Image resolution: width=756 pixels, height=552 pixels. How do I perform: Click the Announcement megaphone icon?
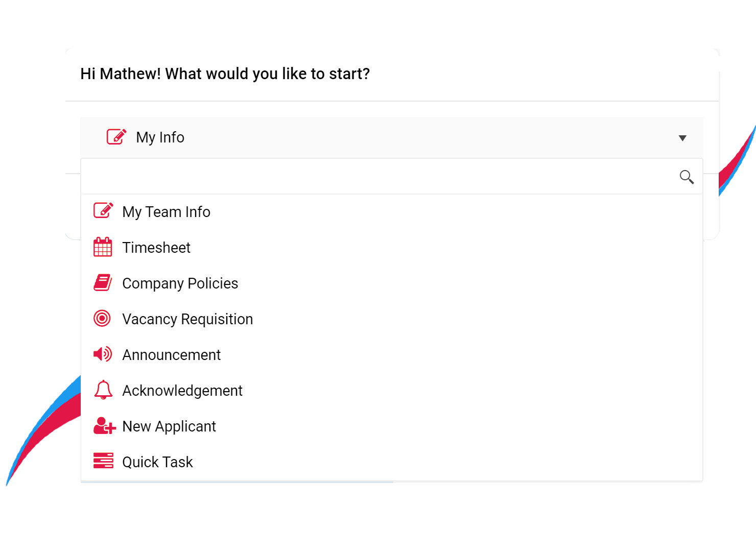point(103,354)
